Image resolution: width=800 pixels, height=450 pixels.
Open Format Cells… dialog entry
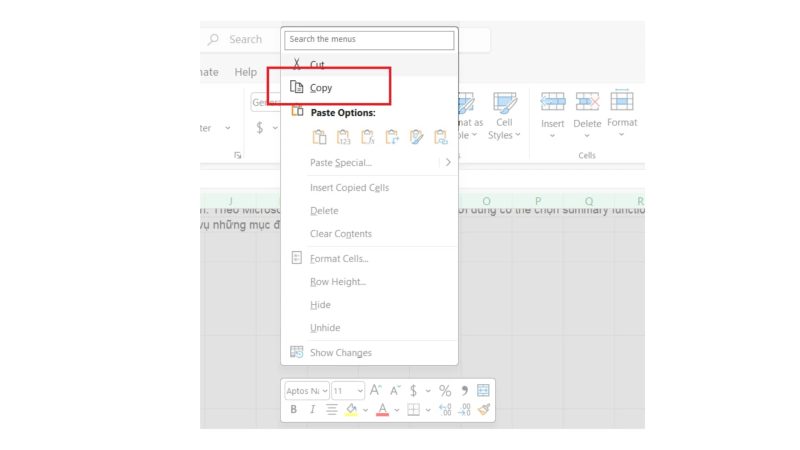(339, 259)
